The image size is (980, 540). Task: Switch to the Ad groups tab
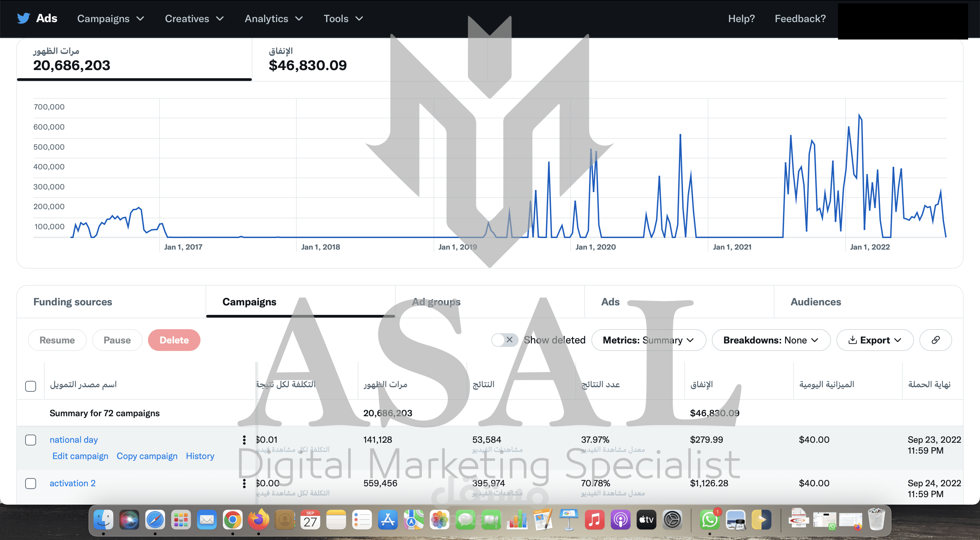[436, 302]
